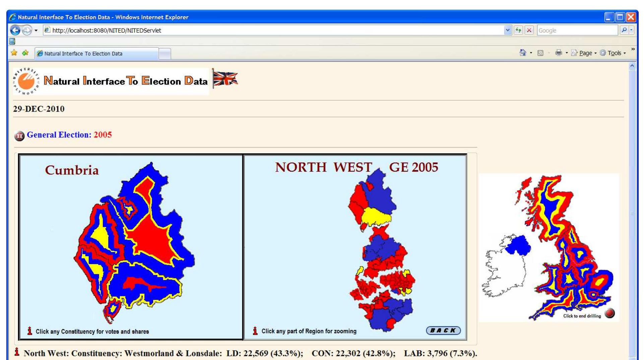
Task: Click the 29-DEC-2010 date text
Action: coord(39,109)
